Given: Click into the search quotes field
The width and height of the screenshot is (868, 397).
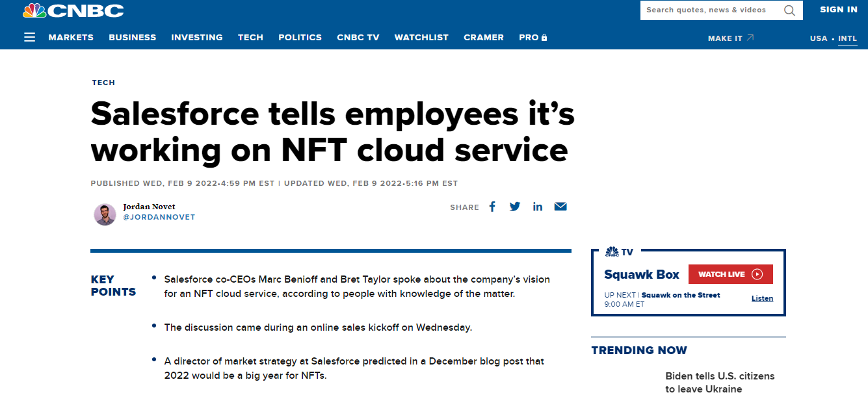Looking at the screenshot, I should 712,10.
